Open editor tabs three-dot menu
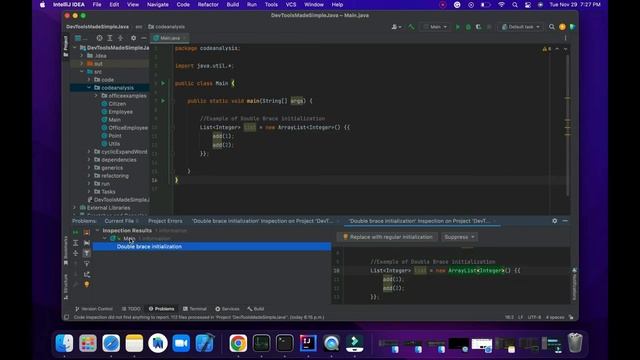The image size is (640, 360). (565, 38)
